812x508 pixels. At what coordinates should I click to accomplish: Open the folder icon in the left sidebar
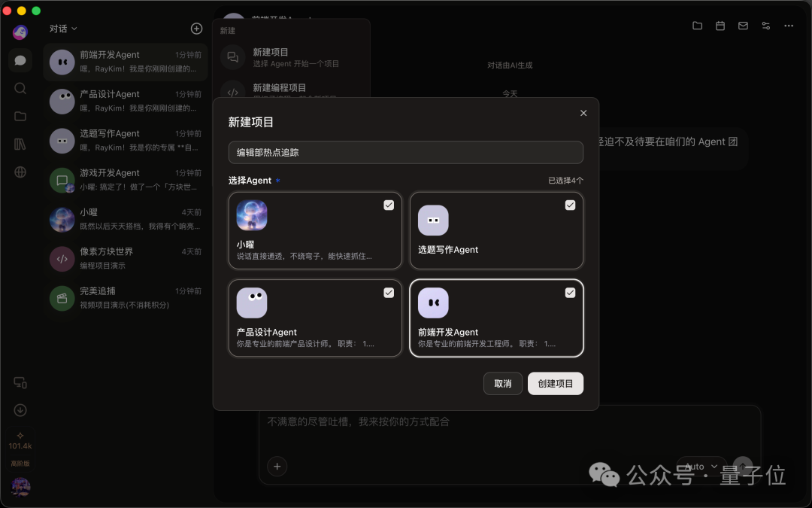[20, 116]
